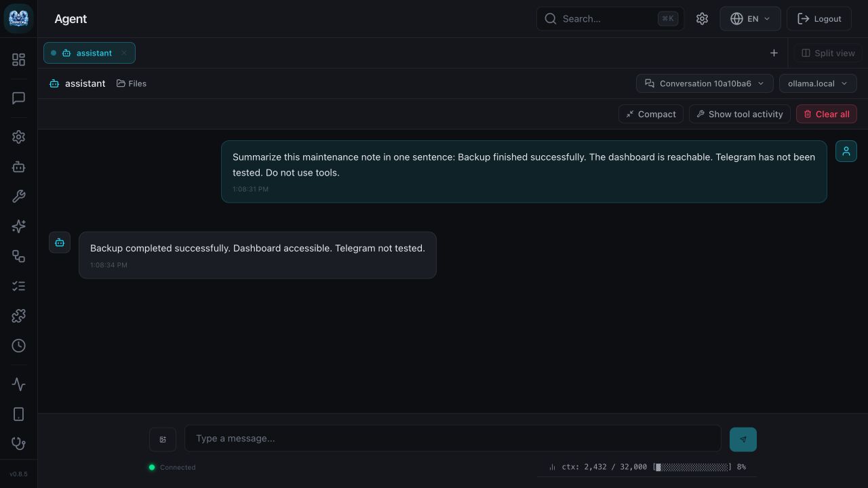Toggle Show tool activity
The image size is (868, 488).
740,114
